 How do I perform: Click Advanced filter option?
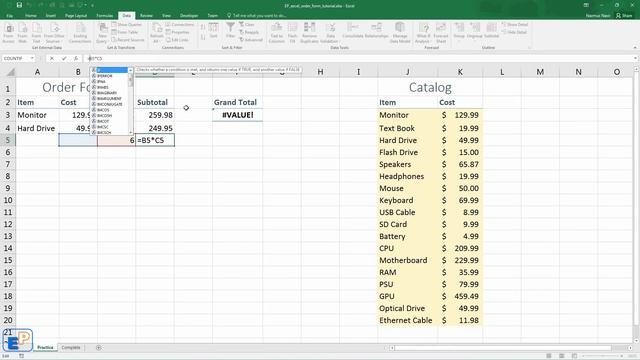point(251,40)
